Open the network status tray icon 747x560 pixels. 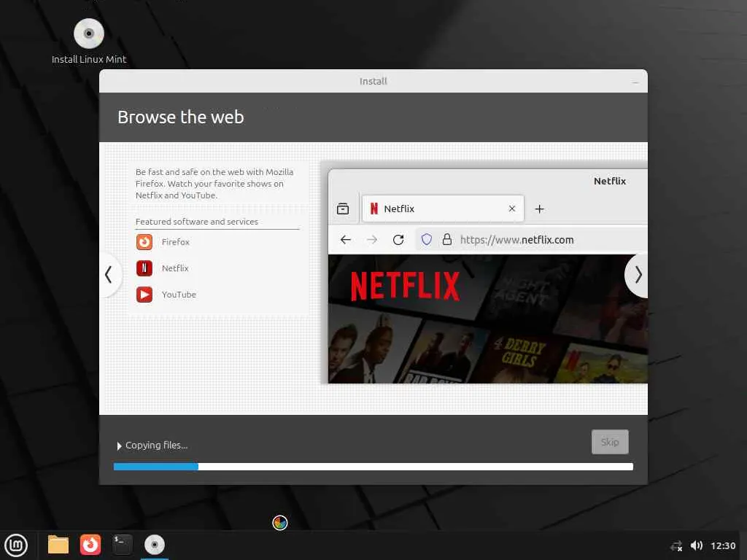(x=676, y=545)
